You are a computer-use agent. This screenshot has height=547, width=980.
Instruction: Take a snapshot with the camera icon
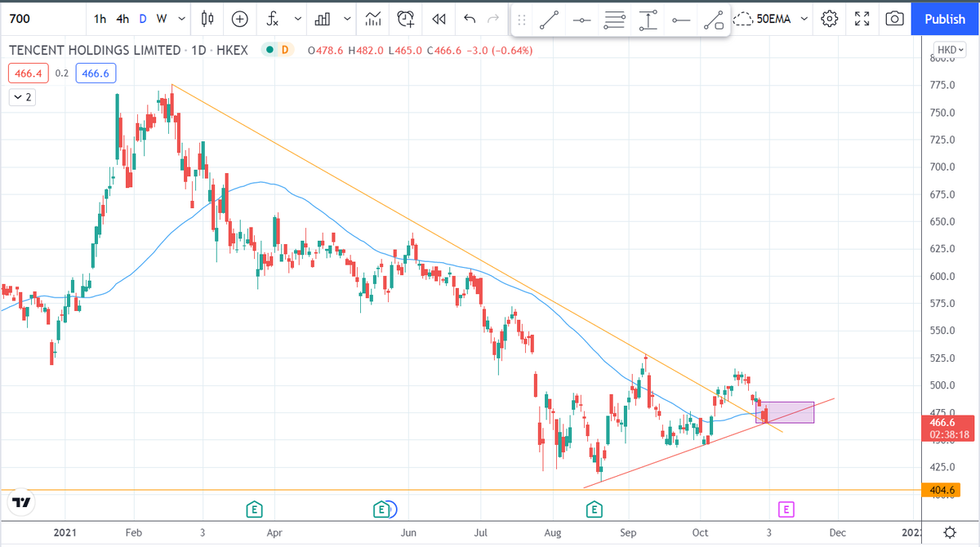895,18
